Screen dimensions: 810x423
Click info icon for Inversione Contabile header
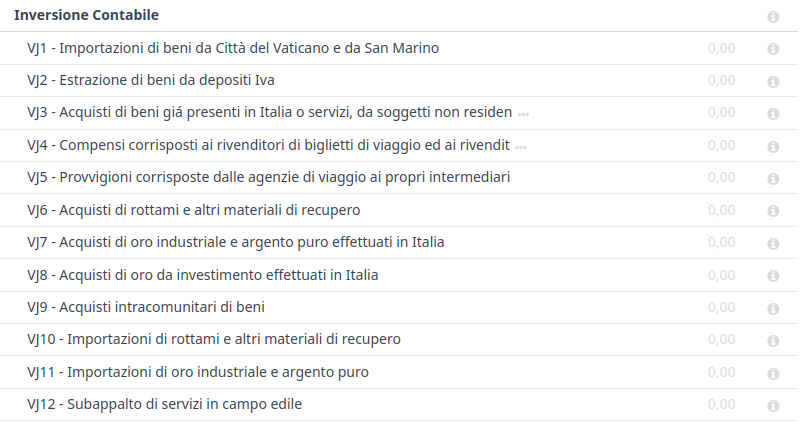[x=773, y=17]
